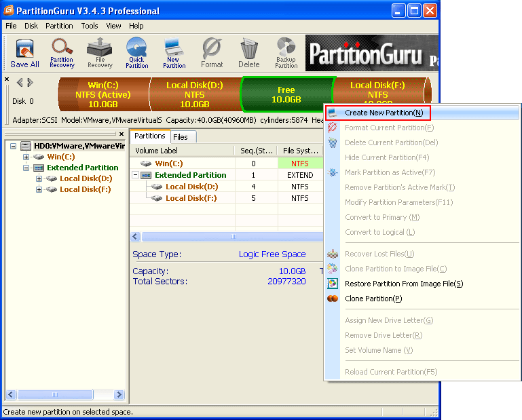Collapse Extended Partition tree node
The image size is (522, 420).
click(x=26, y=168)
